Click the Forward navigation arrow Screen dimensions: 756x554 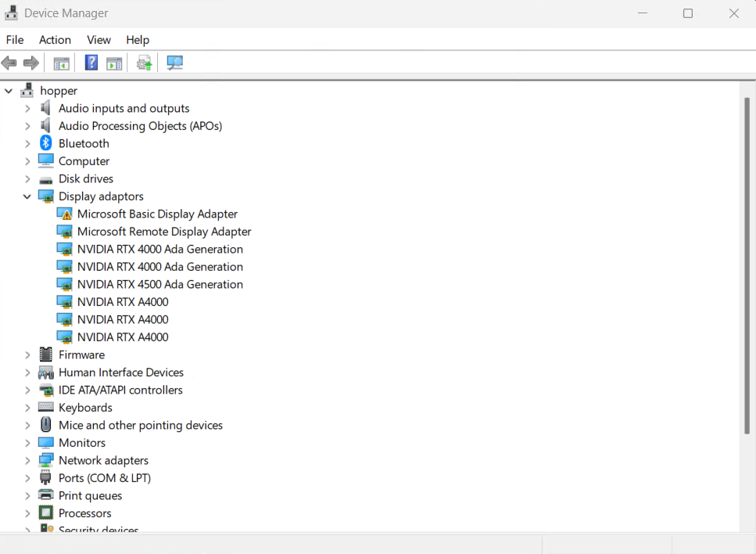tap(29, 63)
